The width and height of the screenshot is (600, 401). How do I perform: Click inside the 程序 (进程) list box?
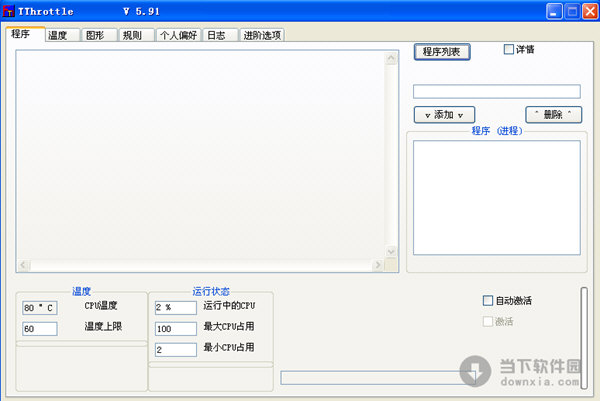click(x=497, y=197)
